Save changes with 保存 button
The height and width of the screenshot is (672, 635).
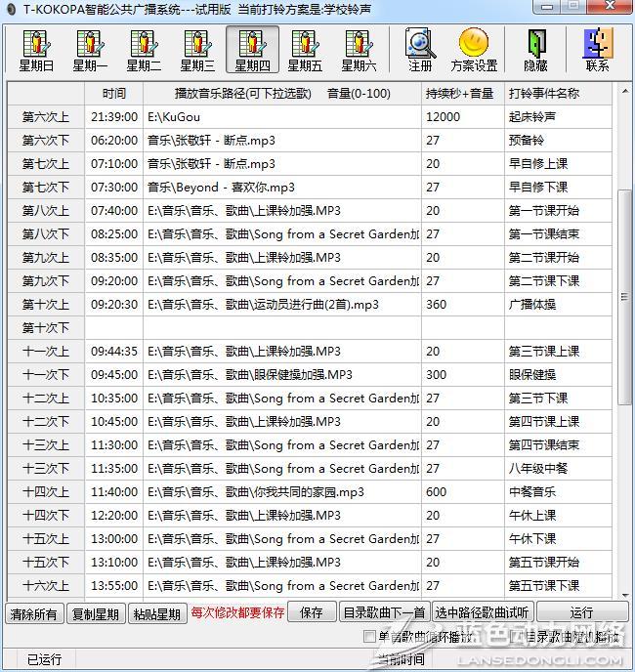click(x=312, y=612)
